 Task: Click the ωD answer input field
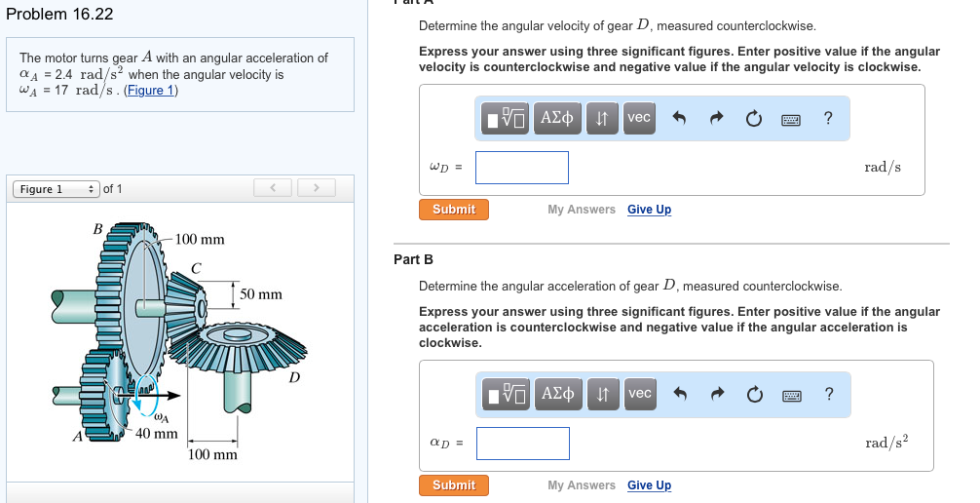(x=521, y=168)
